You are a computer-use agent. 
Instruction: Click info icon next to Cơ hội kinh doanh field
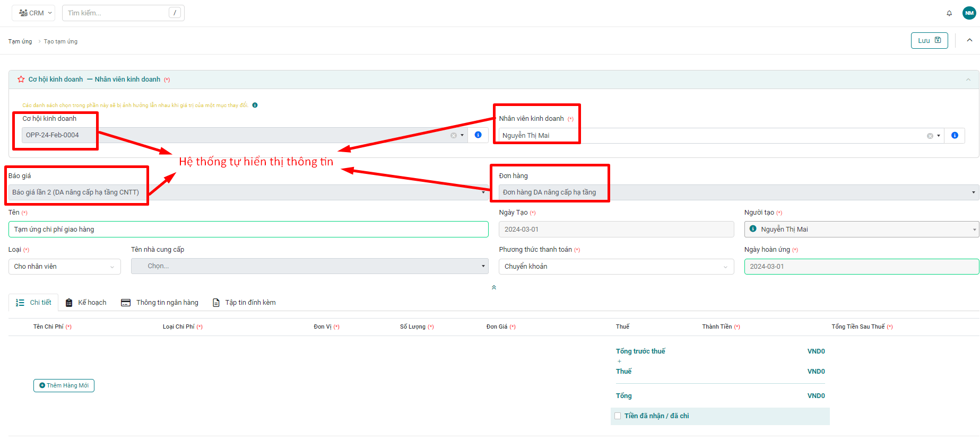click(x=478, y=135)
